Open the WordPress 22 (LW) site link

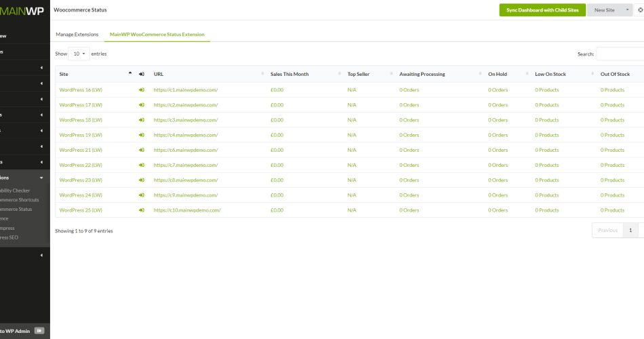pos(81,165)
